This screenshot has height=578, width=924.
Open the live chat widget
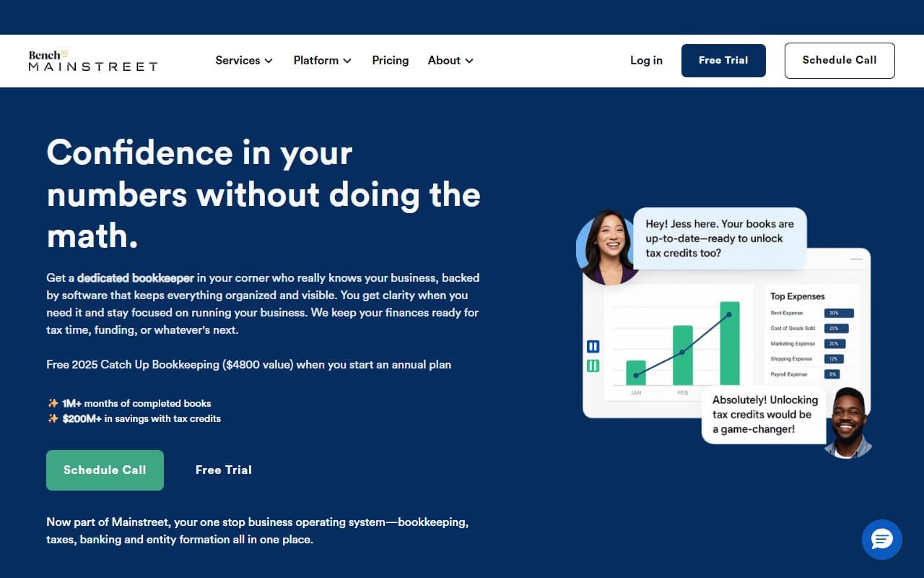click(881, 540)
